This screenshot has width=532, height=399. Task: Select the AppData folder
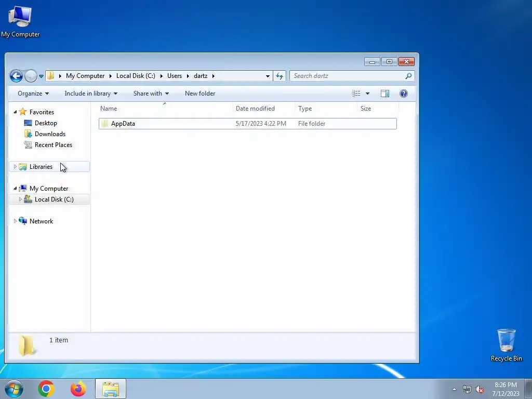tap(248, 124)
